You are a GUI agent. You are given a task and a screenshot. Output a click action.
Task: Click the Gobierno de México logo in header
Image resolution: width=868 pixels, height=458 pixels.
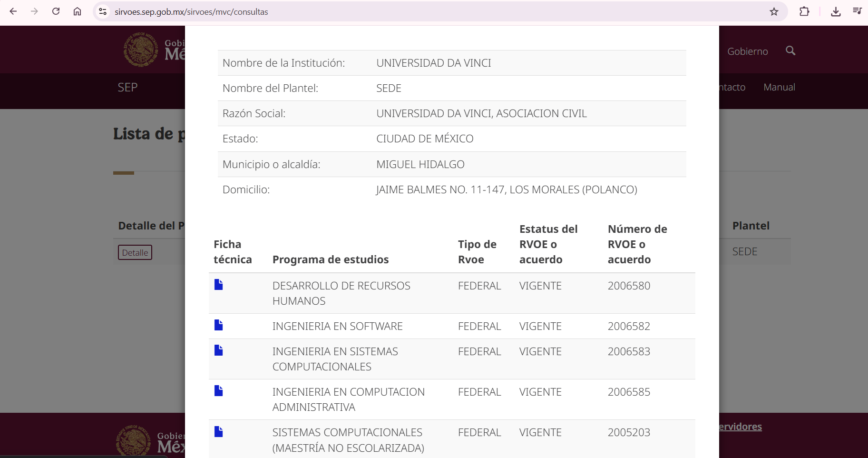pos(154,50)
